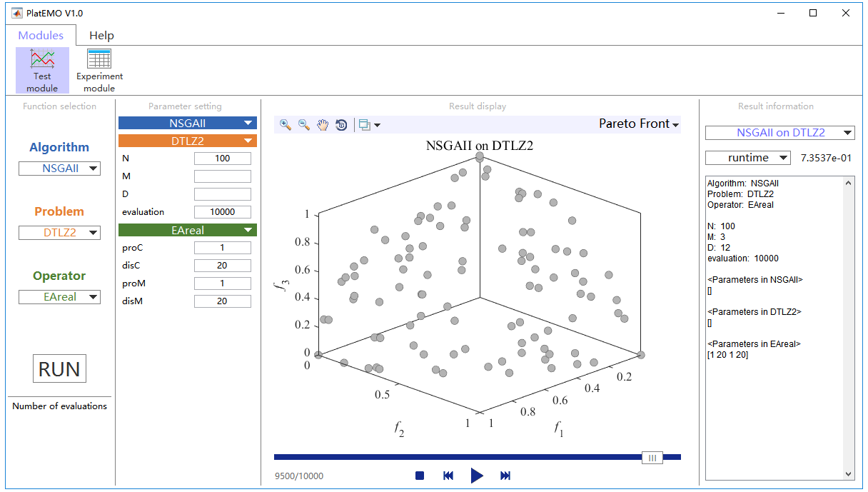Open the Pareto Front display dropdown
Viewport: 868px width, 492px height.
pyautogui.click(x=639, y=124)
